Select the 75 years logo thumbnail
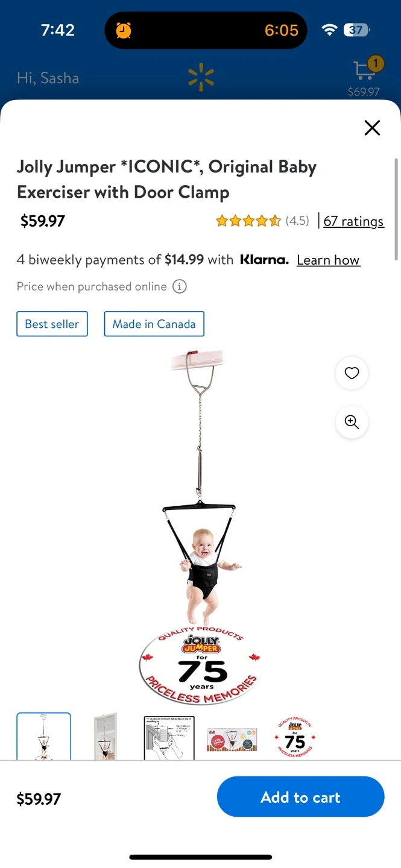Screen dimensions: 401x868 tap(295, 738)
